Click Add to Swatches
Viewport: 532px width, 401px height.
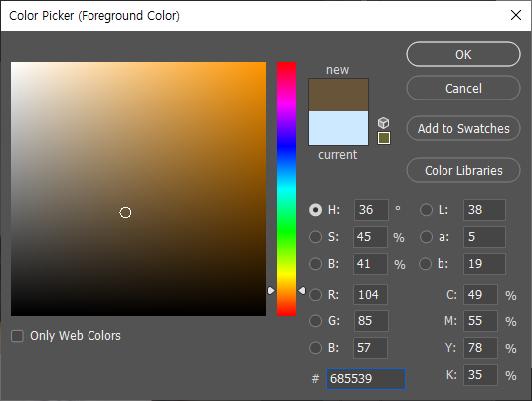click(x=463, y=128)
